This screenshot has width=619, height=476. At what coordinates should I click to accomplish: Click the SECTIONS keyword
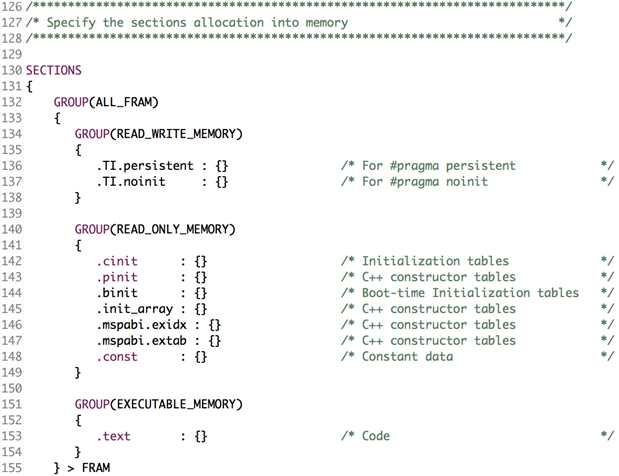pos(54,71)
